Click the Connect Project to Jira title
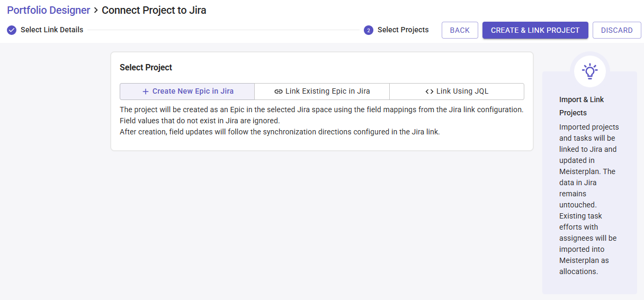 [154, 10]
